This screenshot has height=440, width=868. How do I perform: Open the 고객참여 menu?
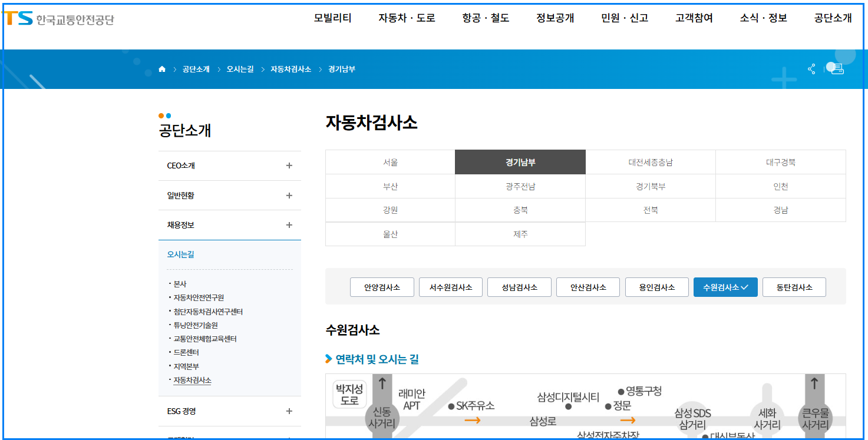pyautogui.click(x=693, y=18)
